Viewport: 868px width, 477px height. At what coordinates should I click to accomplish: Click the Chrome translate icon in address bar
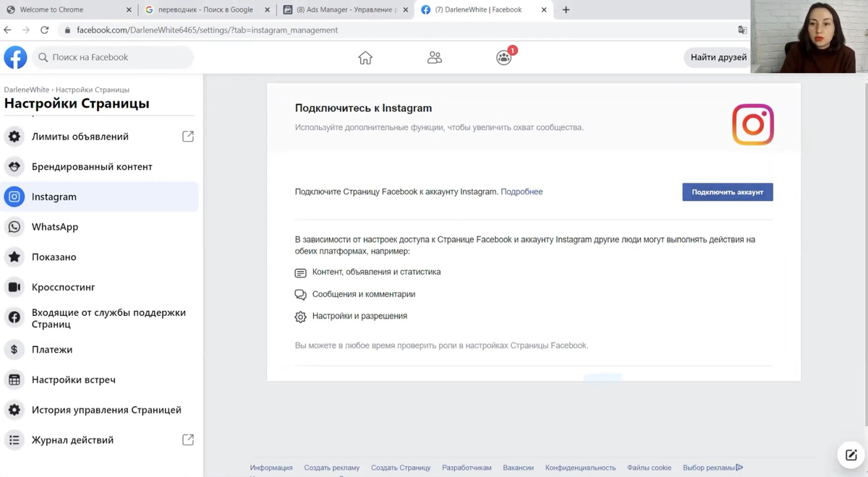coord(742,30)
